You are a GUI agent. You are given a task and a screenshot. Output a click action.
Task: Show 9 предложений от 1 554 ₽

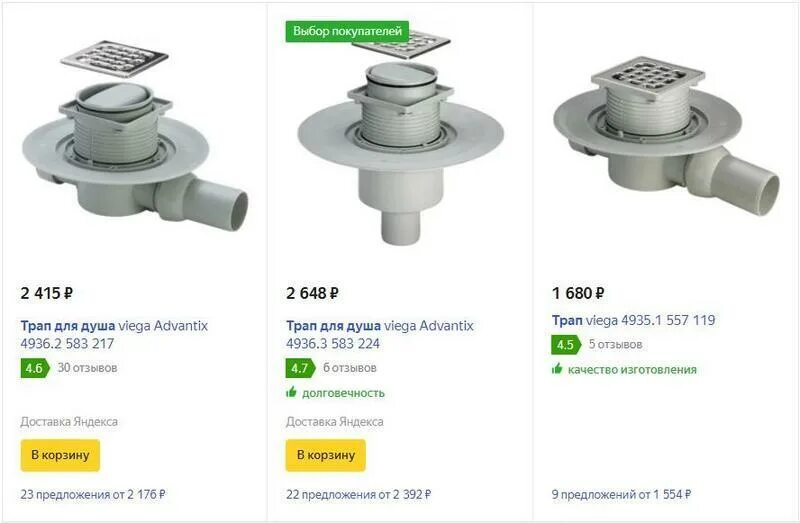click(x=621, y=494)
